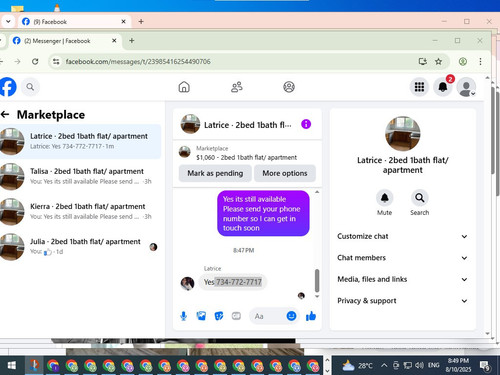Open Julia conversation in Marketplace list

pos(80,246)
